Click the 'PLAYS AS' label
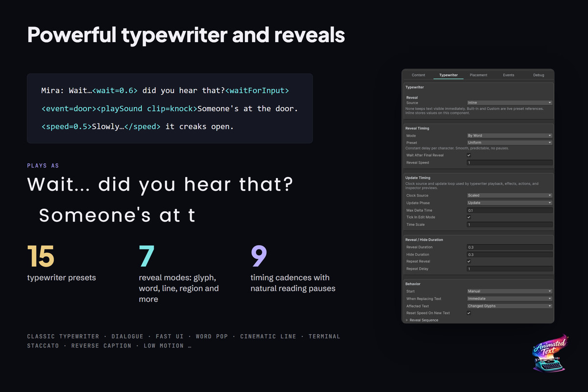588x392 pixels. click(43, 166)
